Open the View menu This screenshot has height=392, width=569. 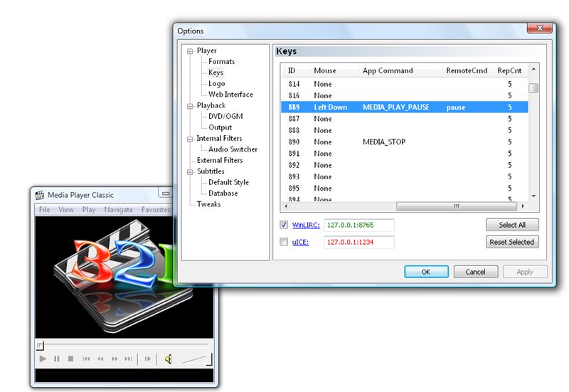click(66, 209)
